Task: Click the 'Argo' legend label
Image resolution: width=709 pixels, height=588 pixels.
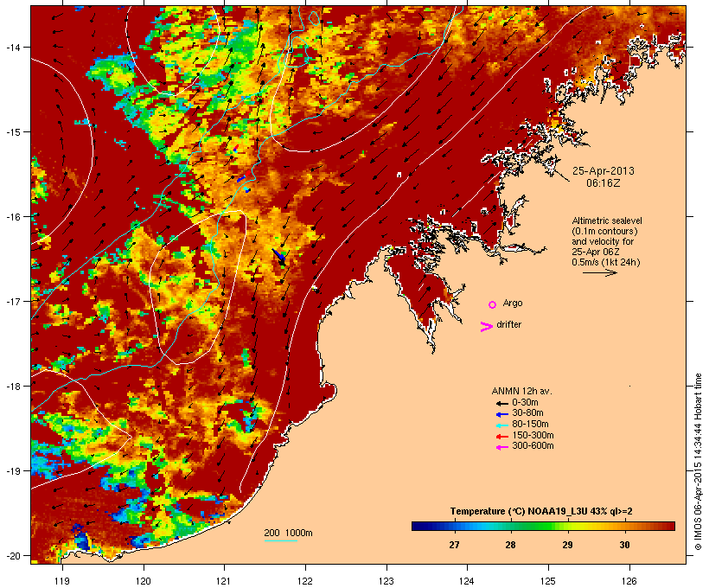Action: tap(513, 303)
